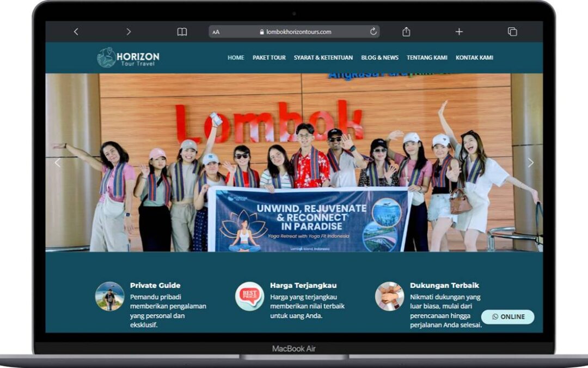Show previous slide with left carousel arrow
Screen dimensions: 588x368
click(x=57, y=162)
